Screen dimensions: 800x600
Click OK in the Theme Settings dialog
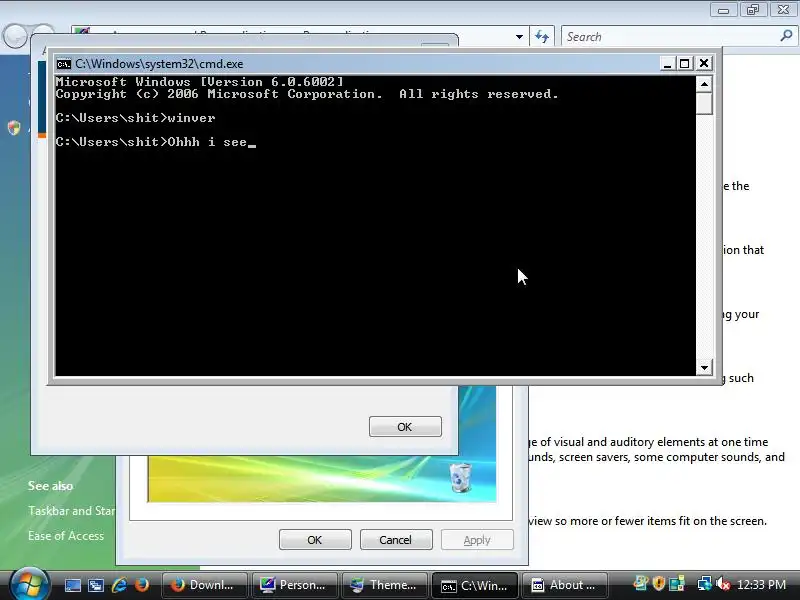[315, 540]
